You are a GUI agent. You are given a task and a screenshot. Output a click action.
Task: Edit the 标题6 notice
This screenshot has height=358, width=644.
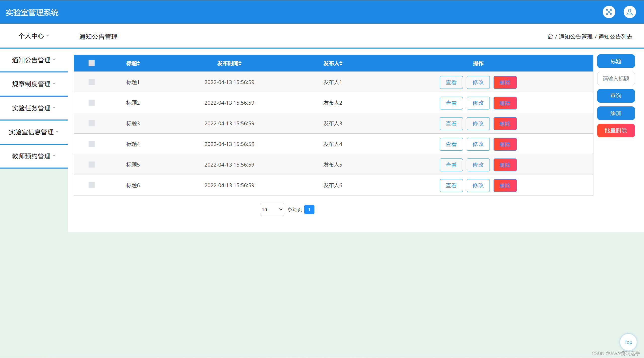[478, 185]
